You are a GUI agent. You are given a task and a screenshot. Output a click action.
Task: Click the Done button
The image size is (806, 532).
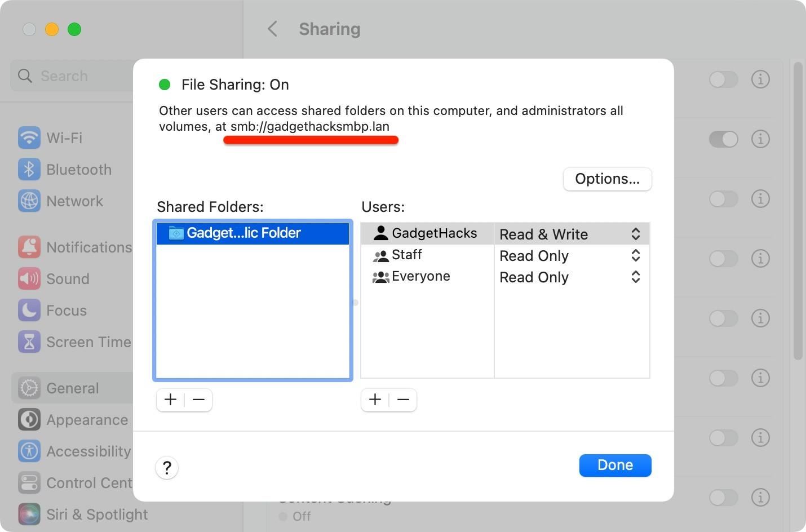615,465
